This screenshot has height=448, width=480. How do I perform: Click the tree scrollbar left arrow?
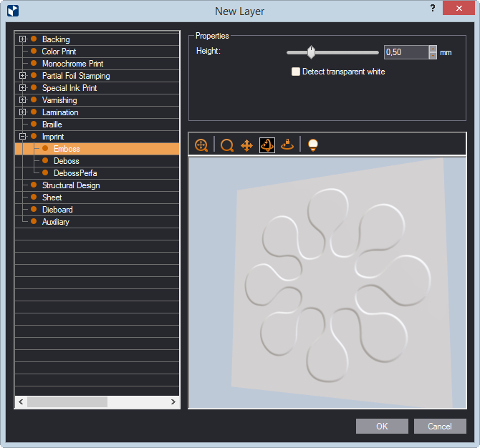[x=21, y=401]
